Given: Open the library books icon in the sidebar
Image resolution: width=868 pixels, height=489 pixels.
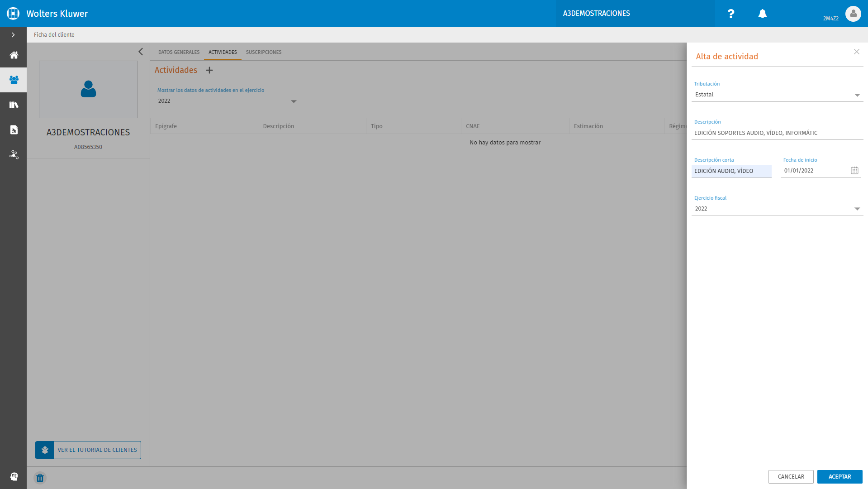Looking at the screenshot, I should 14,105.
